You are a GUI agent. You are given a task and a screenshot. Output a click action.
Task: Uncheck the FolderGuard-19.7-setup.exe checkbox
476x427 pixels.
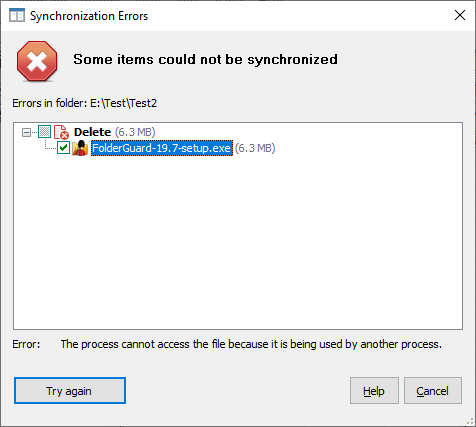click(x=63, y=148)
